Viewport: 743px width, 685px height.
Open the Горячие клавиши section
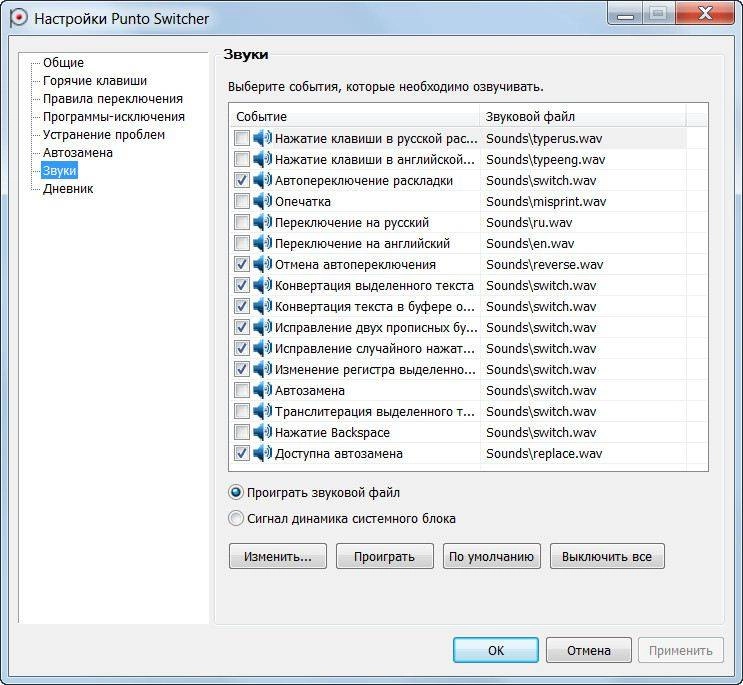click(95, 81)
